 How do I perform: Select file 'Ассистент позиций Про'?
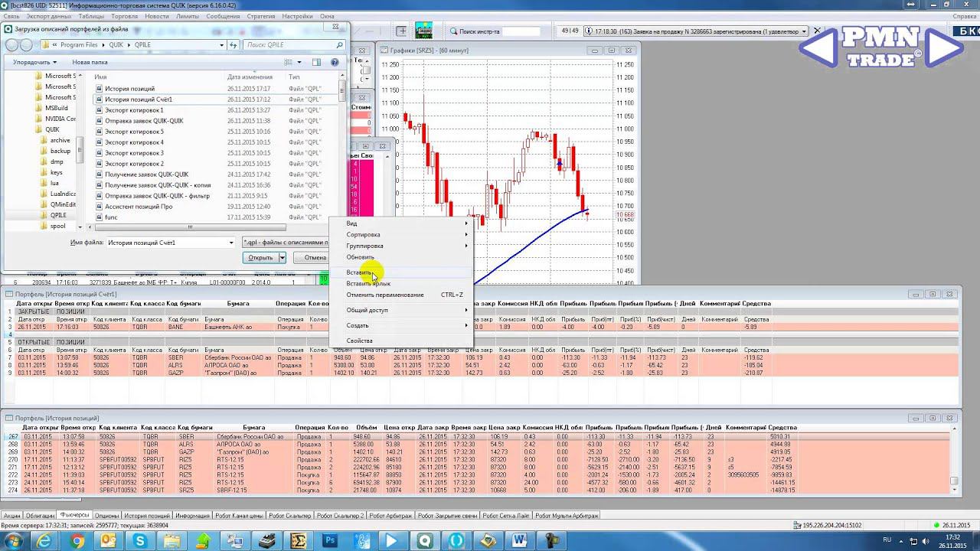(139, 207)
